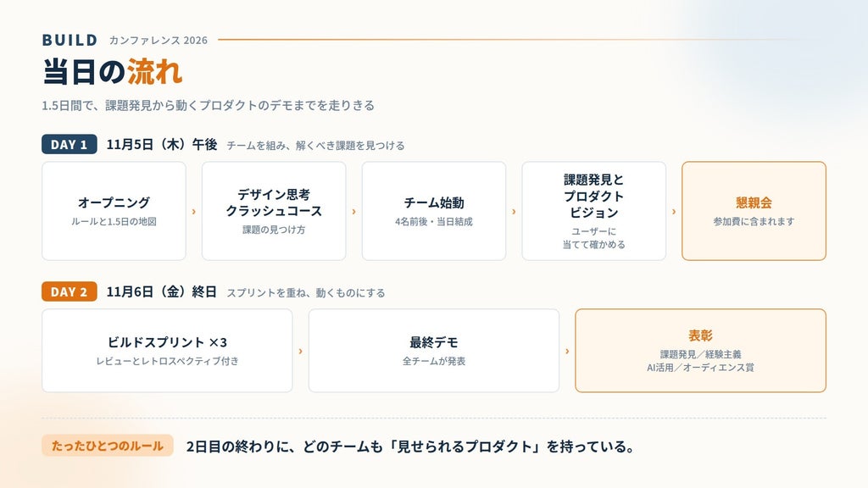Screen dimensions: 868x488
Task: Click the 当日の流れ heading
Action: pos(113,72)
